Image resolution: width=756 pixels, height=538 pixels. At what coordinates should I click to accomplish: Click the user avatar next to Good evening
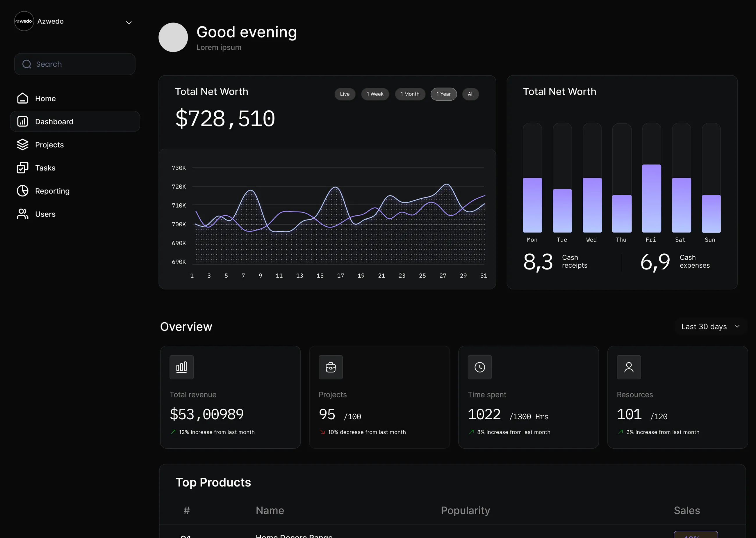point(173,38)
